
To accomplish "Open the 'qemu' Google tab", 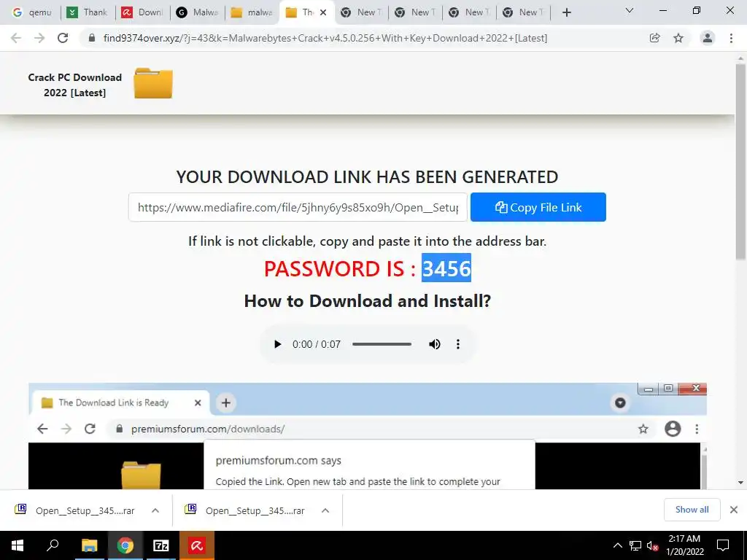I will tap(32, 12).
